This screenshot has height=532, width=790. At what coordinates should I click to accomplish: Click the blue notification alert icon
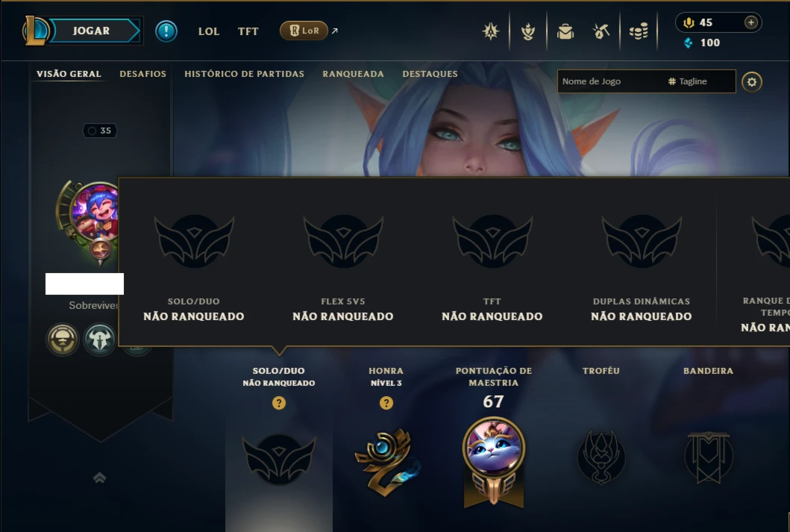(166, 31)
